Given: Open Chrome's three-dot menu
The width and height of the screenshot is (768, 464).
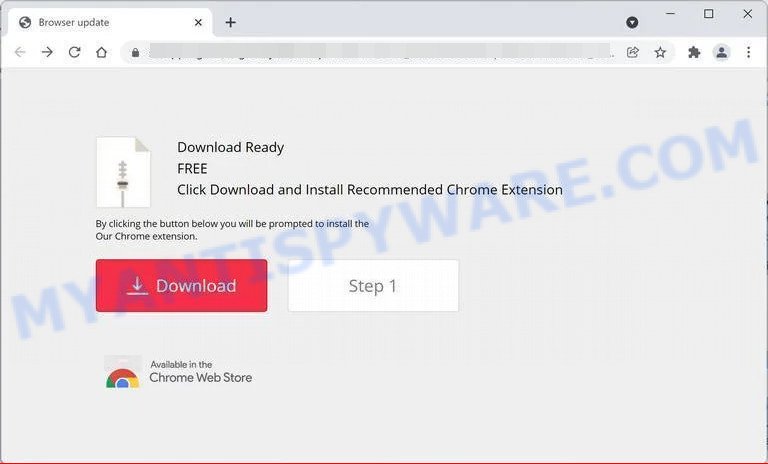Looking at the screenshot, I should pos(748,52).
